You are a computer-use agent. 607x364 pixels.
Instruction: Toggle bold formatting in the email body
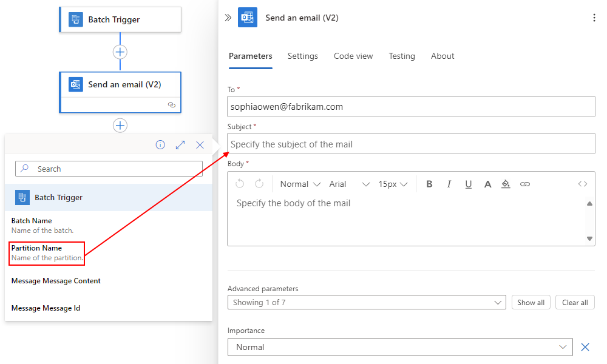point(429,184)
